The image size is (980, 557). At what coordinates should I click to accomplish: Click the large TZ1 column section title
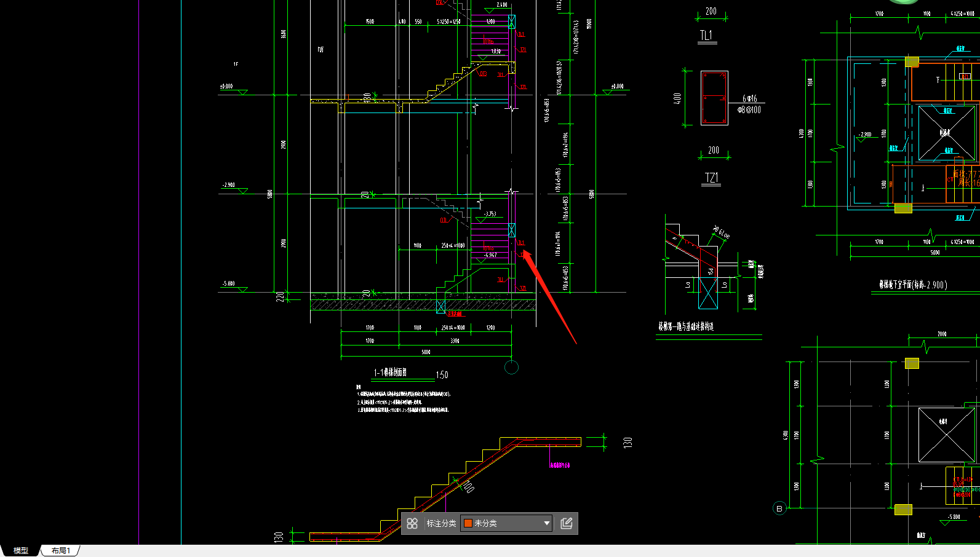[711, 178]
